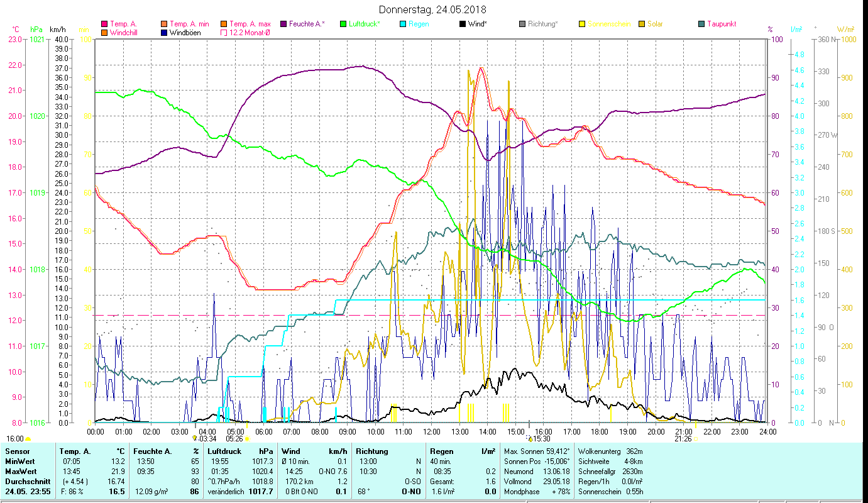This screenshot has height=503, width=868.
Task: Click the Vollmond 29.05.18 entry
Action: click(536, 482)
